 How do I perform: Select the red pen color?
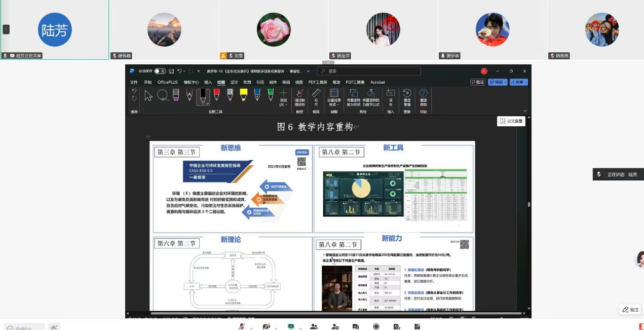(216, 96)
